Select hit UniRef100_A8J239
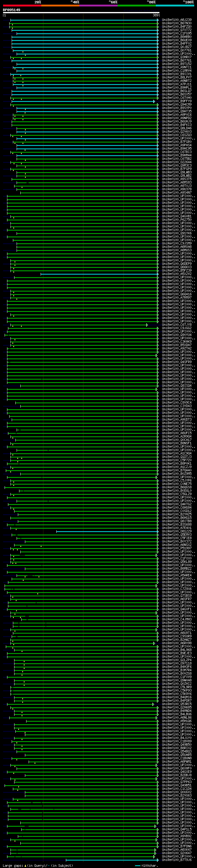The height and width of the screenshot is (868, 197). coord(177,20)
